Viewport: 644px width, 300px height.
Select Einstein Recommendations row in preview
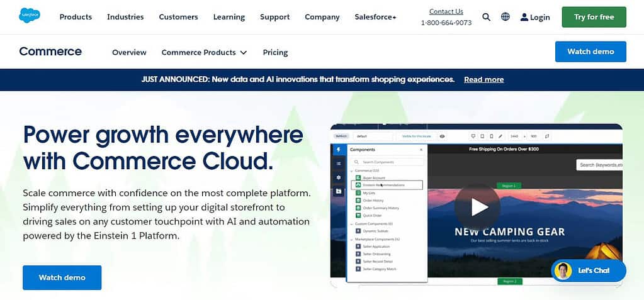pos(387,185)
